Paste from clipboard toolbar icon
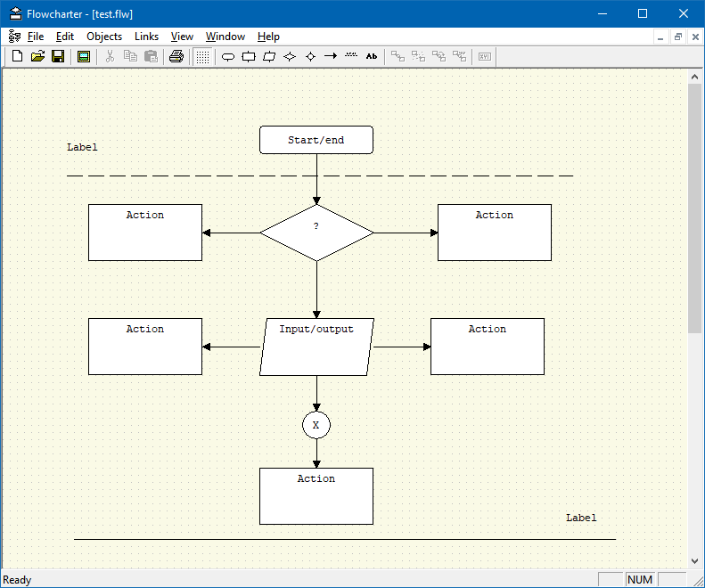The height and width of the screenshot is (588, 705). (152, 56)
